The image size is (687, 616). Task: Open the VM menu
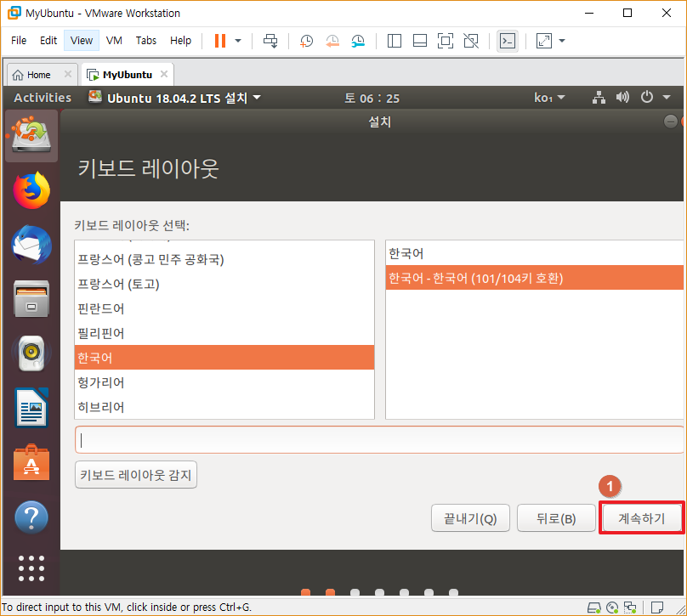pyautogui.click(x=114, y=40)
